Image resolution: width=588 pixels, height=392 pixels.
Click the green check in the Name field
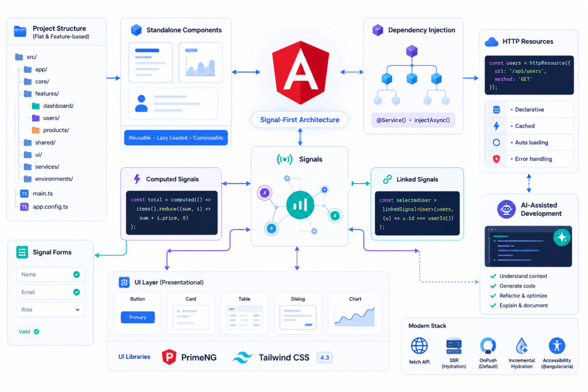click(76, 274)
